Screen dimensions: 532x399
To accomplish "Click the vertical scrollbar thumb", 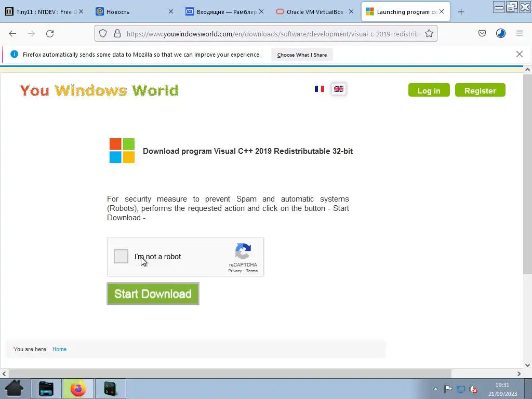I will click(527, 174).
